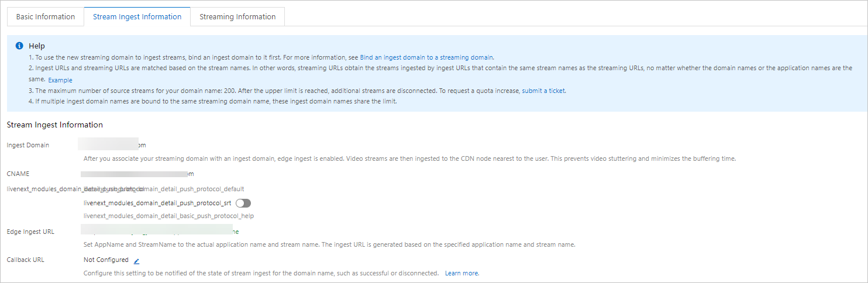
Task: Click the Callback URL label
Action: click(x=25, y=260)
